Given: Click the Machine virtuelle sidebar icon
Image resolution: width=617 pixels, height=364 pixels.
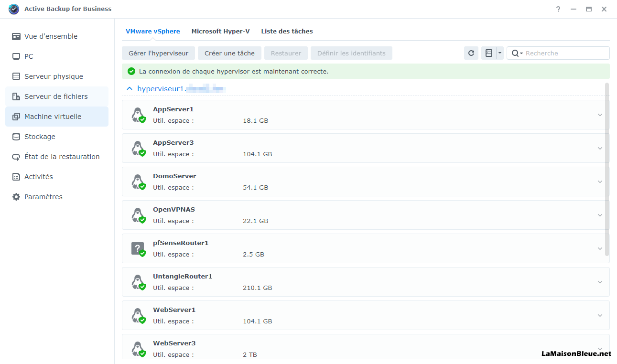Looking at the screenshot, I should pyautogui.click(x=16, y=117).
